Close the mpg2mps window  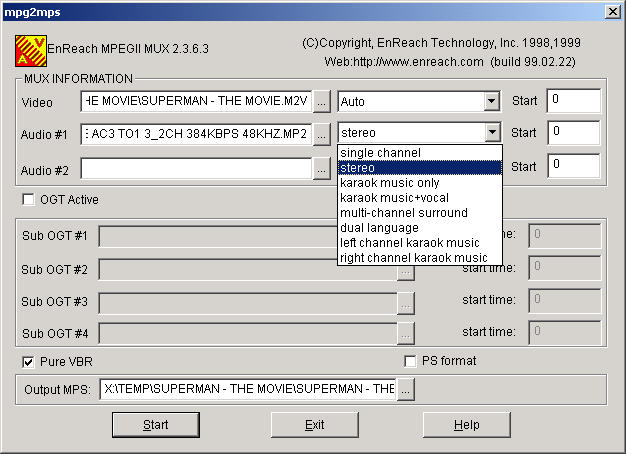click(613, 10)
